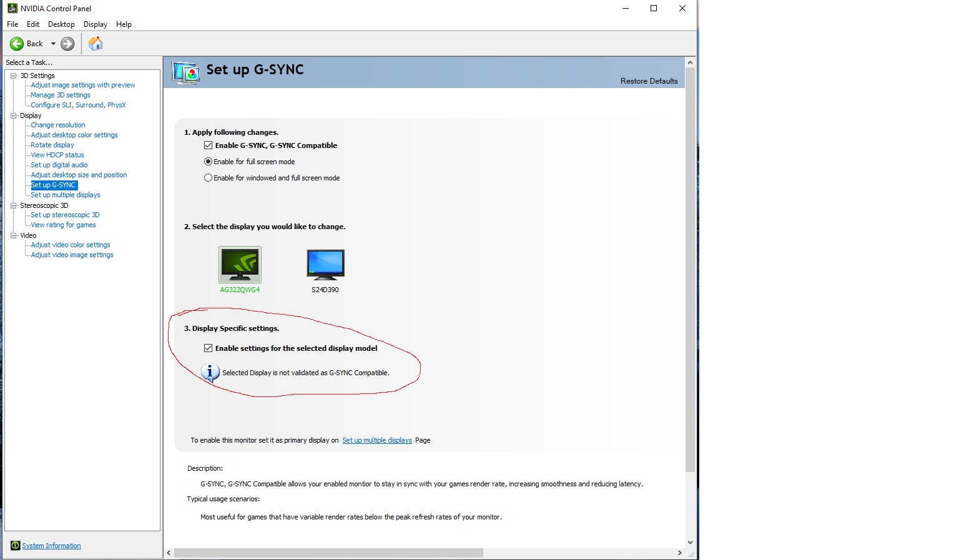Click the System Information icon
This screenshot has width=959, height=560.
pos(16,546)
